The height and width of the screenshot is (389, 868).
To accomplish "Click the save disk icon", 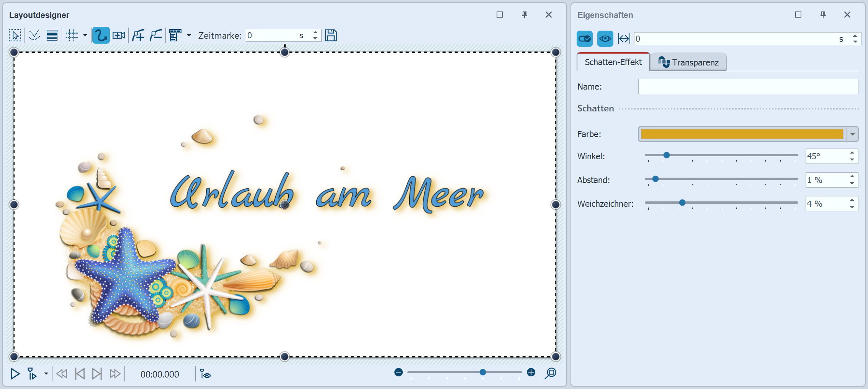I will pos(331,36).
